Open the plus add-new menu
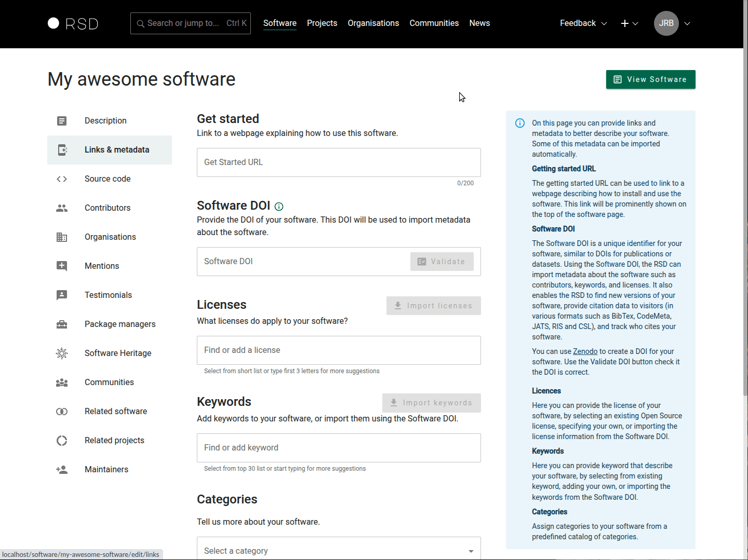Screen dimensions: 748x560 click(x=629, y=23)
